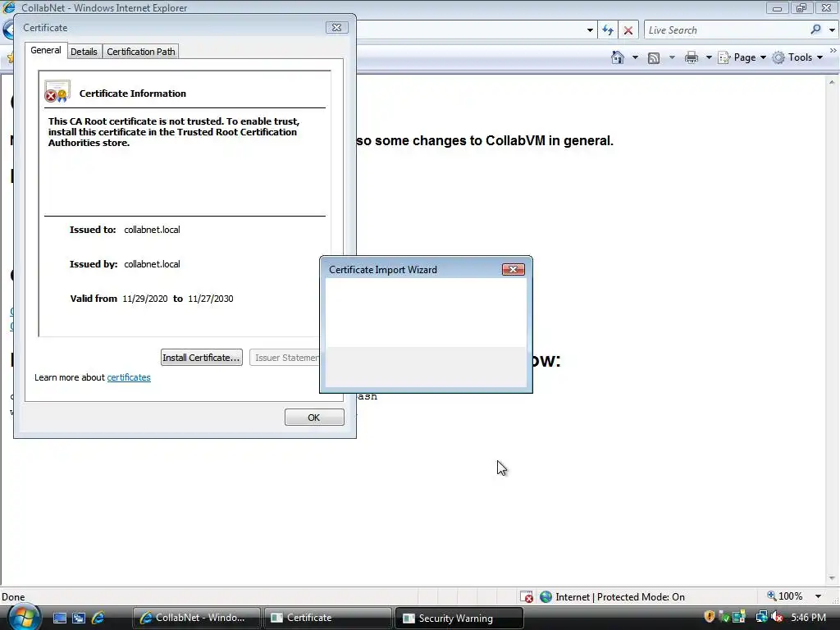The width and height of the screenshot is (840, 630).
Task: Click the Issuer Statement button
Action: coord(285,358)
